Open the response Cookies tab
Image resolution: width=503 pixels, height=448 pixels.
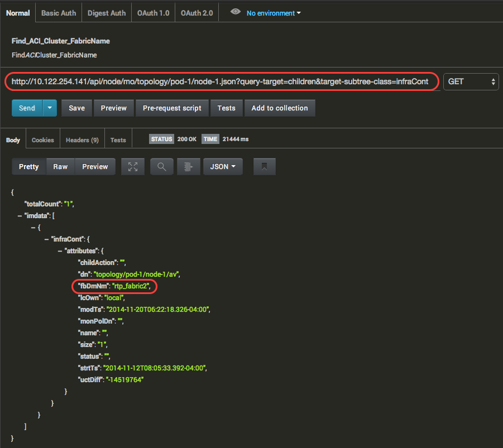point(42,140)
